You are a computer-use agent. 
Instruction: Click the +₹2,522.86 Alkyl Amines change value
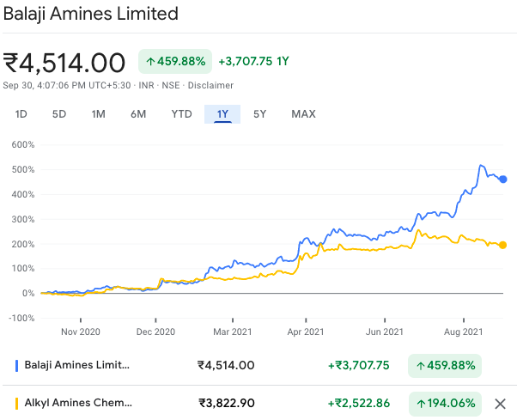(x=359, y=403)
